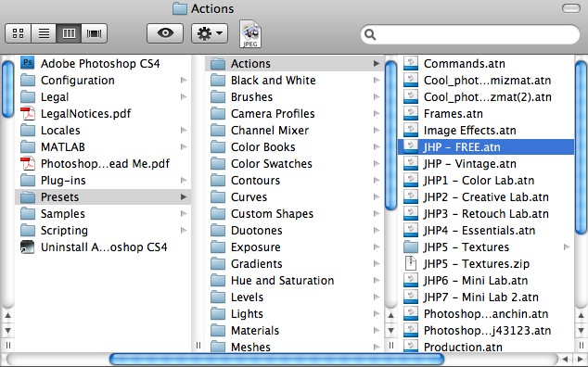Select the JHP – FREE.atn file

[486, 146]
